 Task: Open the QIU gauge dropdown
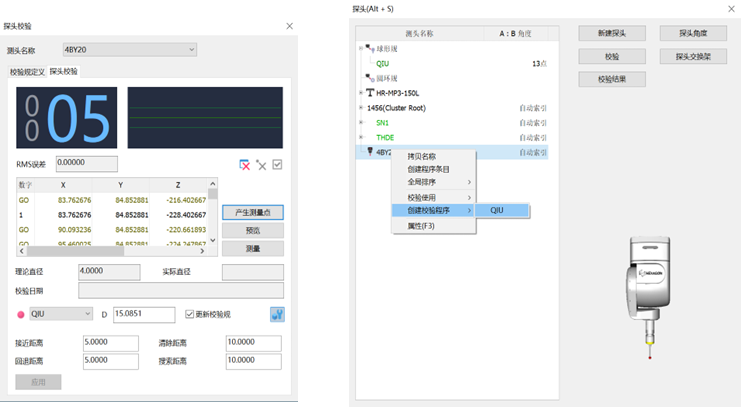click(60, 314)
